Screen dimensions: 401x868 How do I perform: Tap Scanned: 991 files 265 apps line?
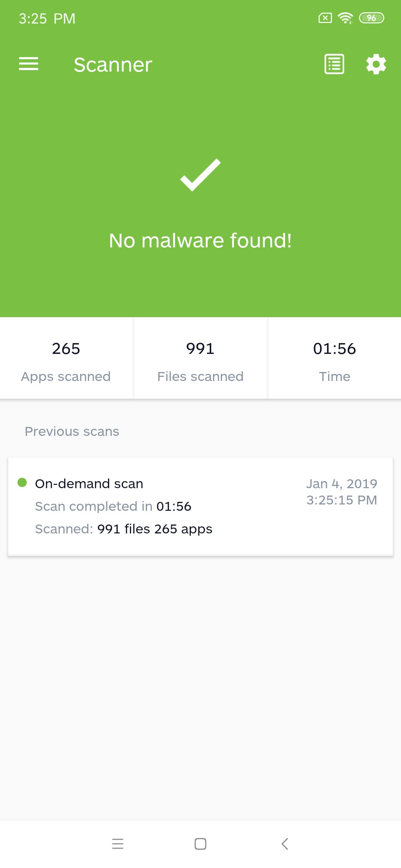(x=124, y=529)
